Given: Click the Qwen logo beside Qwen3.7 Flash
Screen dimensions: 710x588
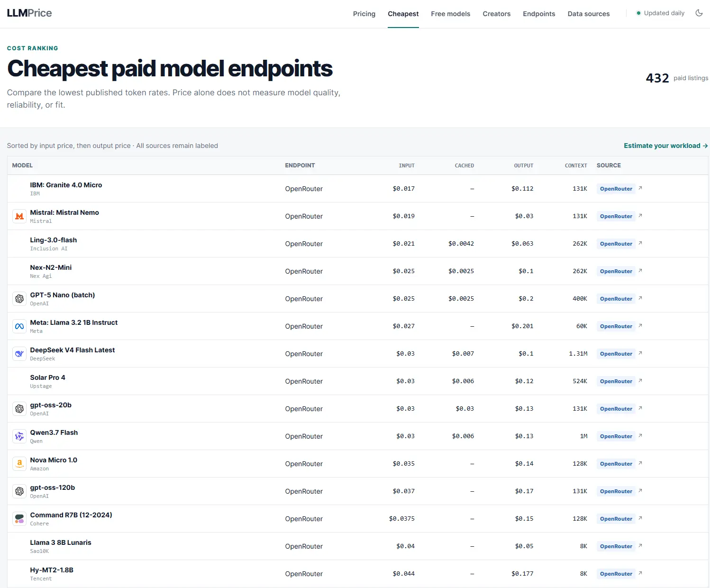Looking at the screenshot, I should pos(19,436).
